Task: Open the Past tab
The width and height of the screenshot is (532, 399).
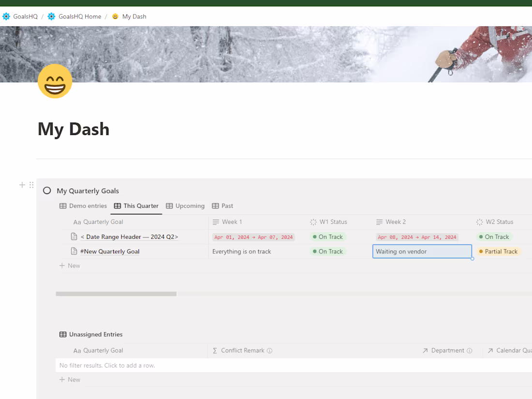Action: click(222, 206)
